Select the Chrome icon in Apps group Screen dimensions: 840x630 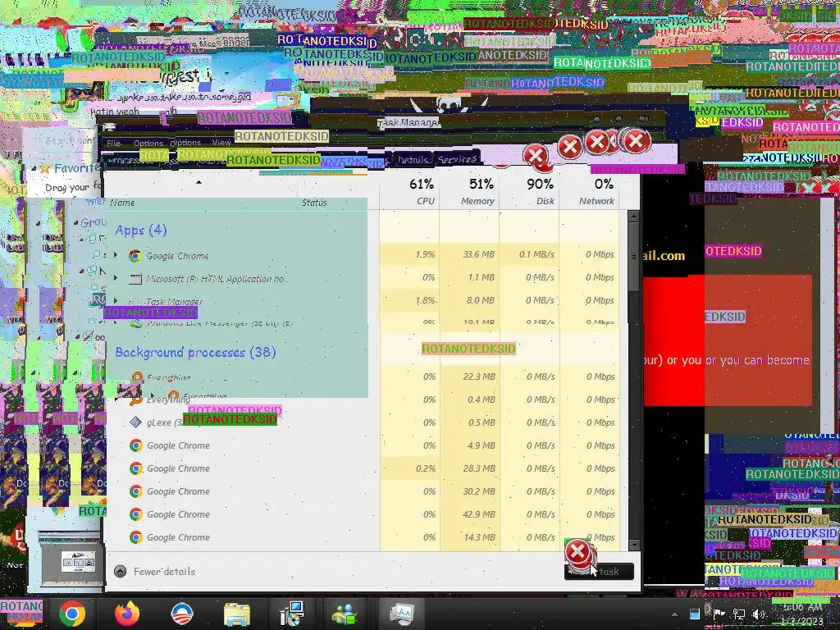[x=135, y=256]
